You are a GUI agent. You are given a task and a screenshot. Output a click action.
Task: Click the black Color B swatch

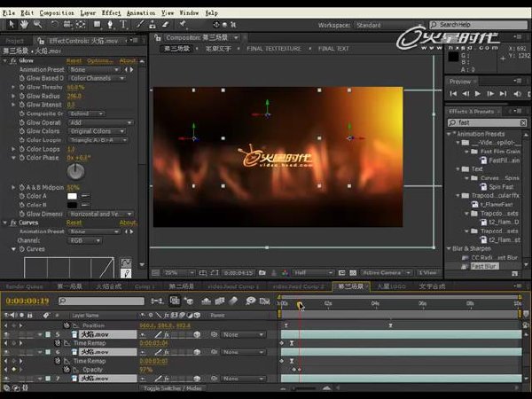pos(73,205)
